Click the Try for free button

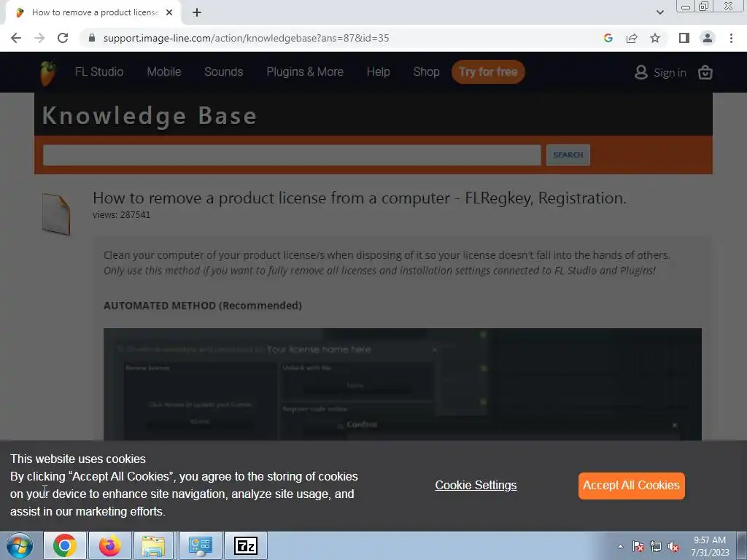pyautogui.click(x=488, y=72)
